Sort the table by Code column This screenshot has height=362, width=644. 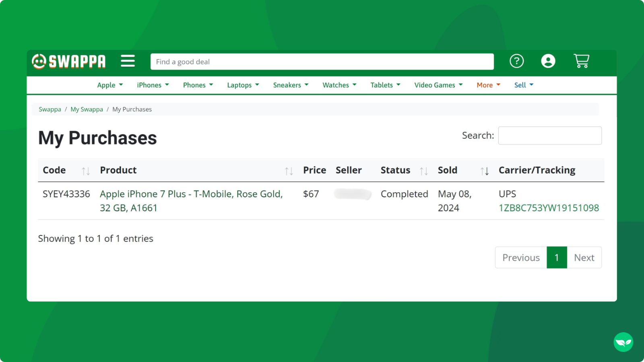(85, 171)
